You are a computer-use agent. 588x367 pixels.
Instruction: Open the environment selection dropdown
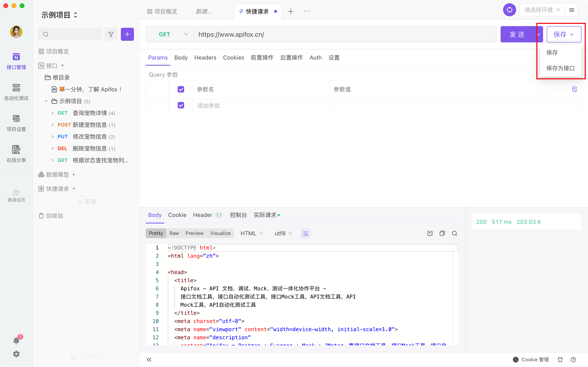542,10
